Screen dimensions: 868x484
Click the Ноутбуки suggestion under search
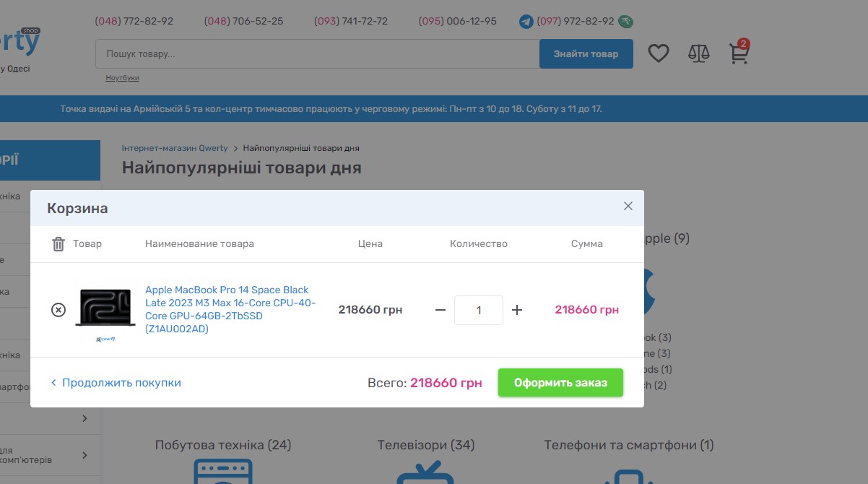122,78
